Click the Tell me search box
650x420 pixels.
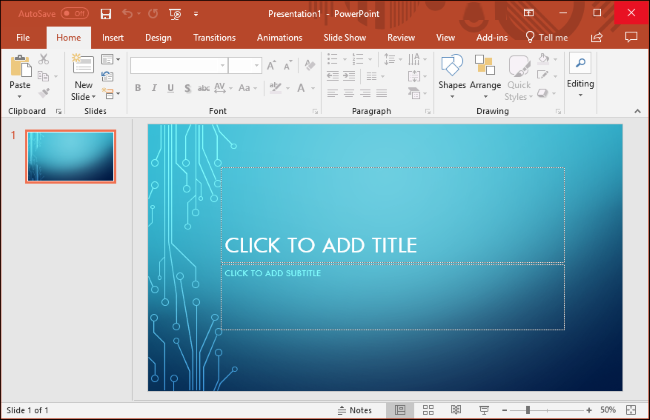tap(547, 37)
